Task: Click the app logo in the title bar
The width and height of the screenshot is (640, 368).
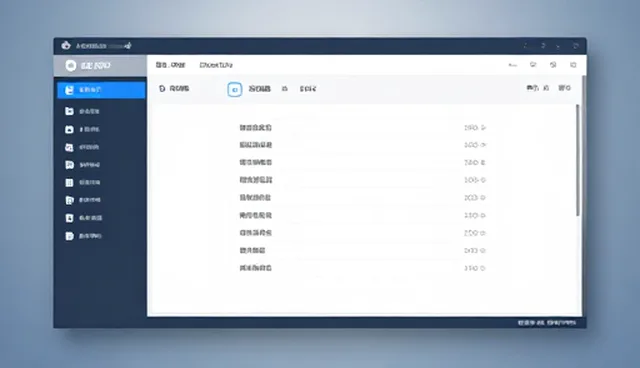Action: [66, 46]
